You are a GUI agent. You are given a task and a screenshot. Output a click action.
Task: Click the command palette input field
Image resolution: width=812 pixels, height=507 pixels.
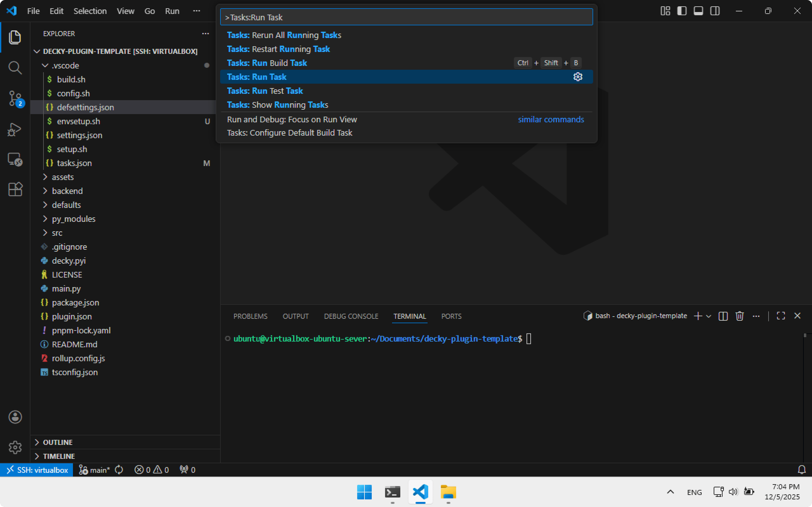tap(406, 17)
